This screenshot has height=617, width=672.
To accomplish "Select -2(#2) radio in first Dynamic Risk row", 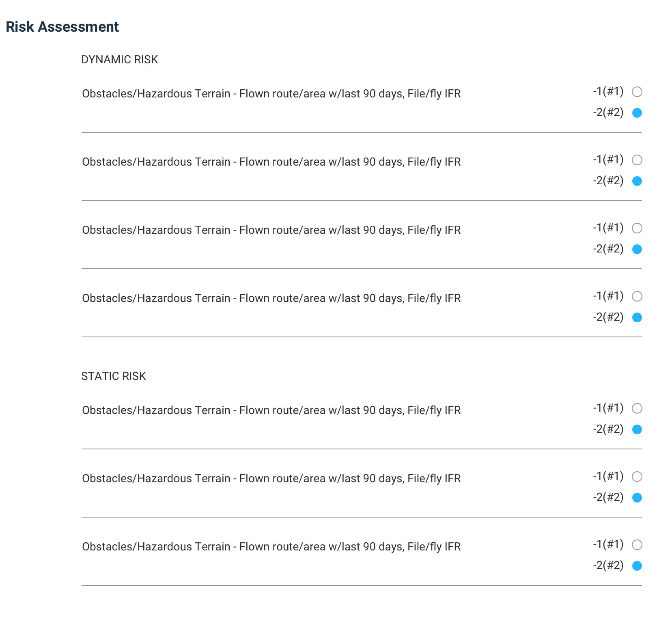I will (x=637, y=113).
